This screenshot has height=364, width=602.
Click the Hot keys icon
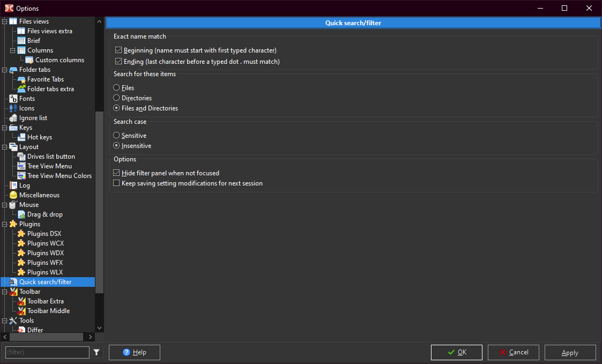coord(21,137)
